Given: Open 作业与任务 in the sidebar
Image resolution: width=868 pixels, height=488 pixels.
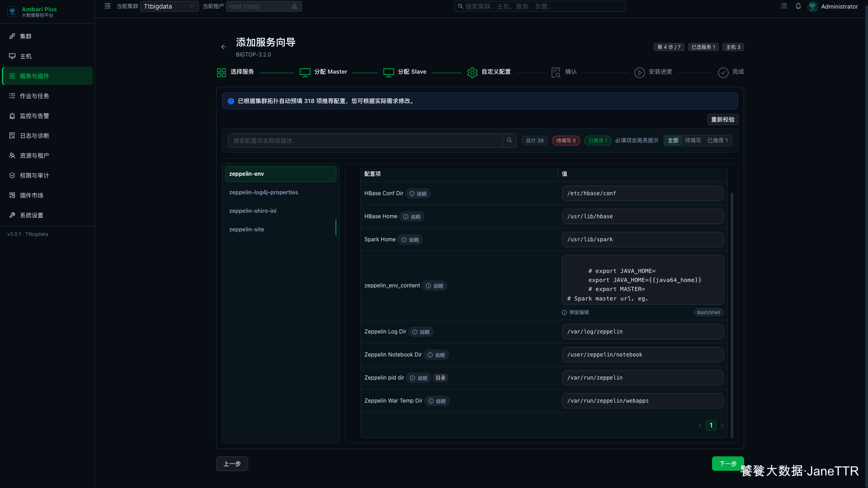Looking at the screenshot, I should point(47,96).
